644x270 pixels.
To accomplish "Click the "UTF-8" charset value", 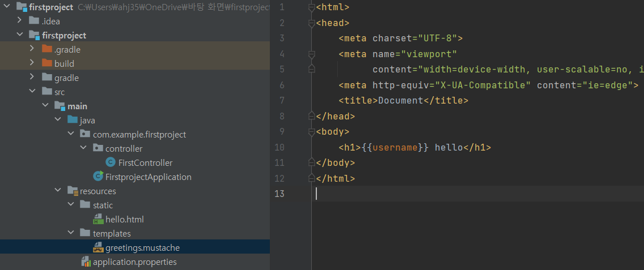I will 438,38.
